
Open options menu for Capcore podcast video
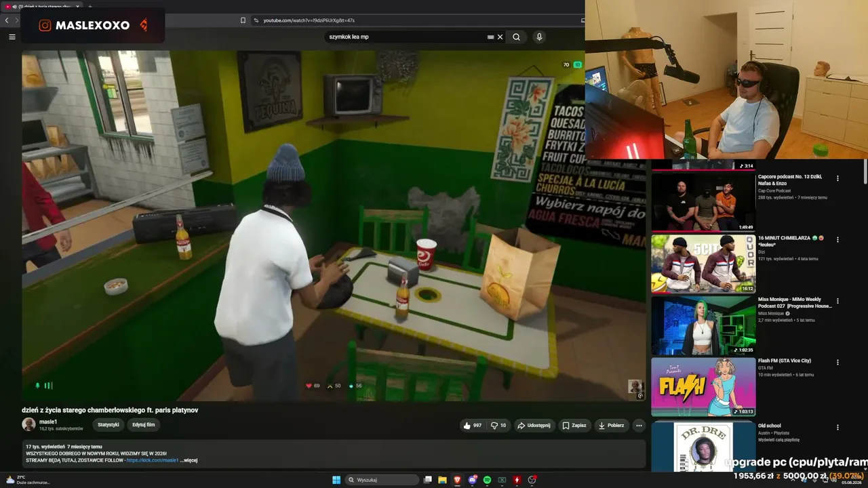(837, 178)
